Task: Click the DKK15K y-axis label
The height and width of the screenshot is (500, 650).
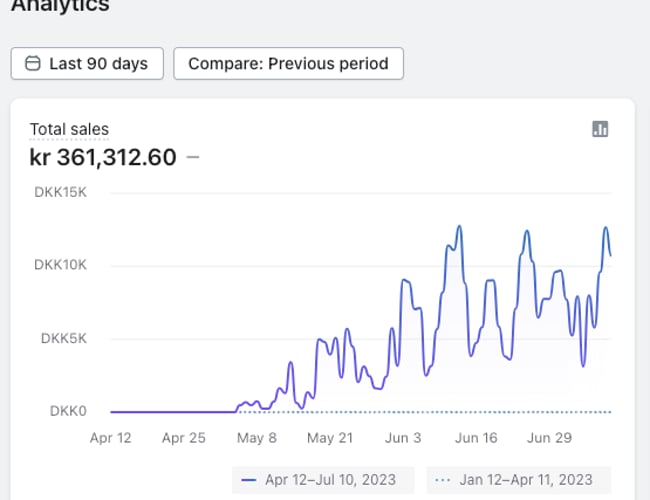Action: coord(61,193)
